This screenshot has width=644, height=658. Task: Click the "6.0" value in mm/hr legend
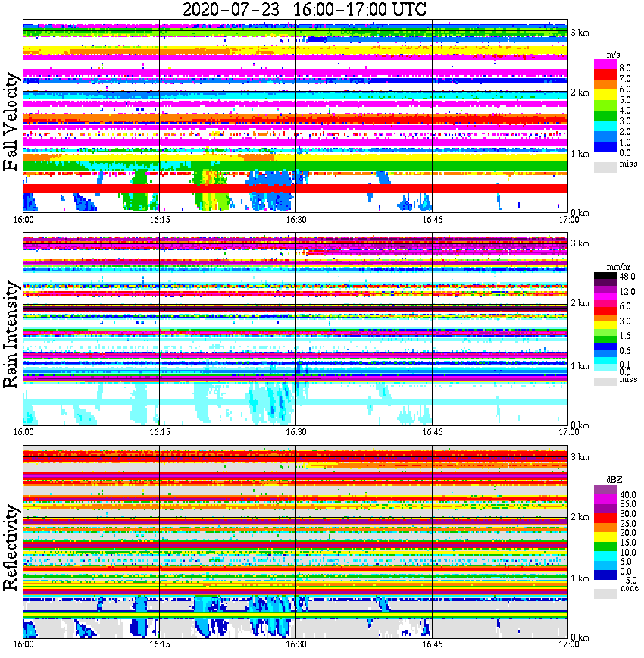625,306
